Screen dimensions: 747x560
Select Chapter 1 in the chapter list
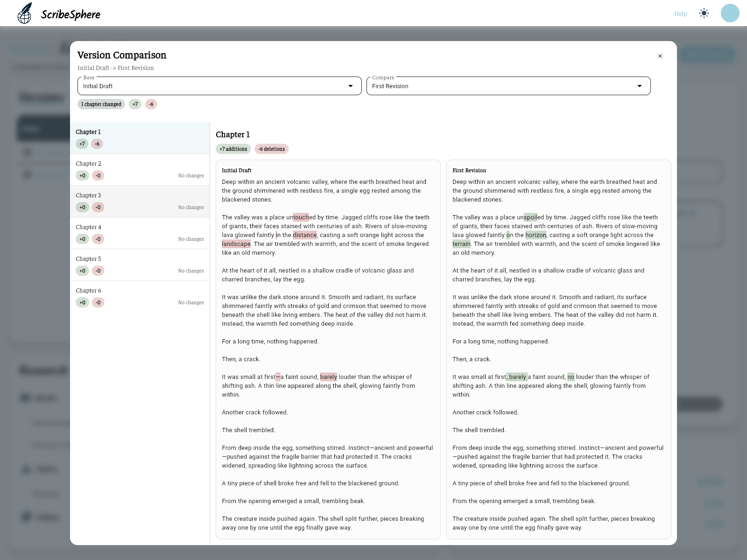pyautogui.click(x=140, y=138)
